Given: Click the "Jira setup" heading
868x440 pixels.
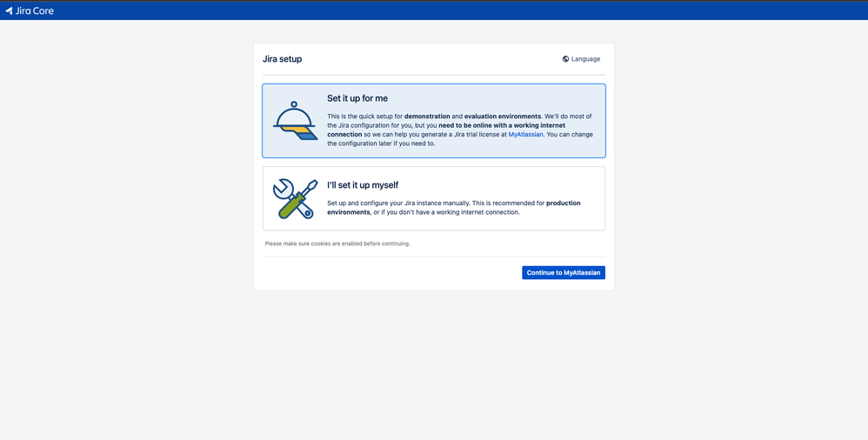Looking at the screenshot, I should [283, 58].
